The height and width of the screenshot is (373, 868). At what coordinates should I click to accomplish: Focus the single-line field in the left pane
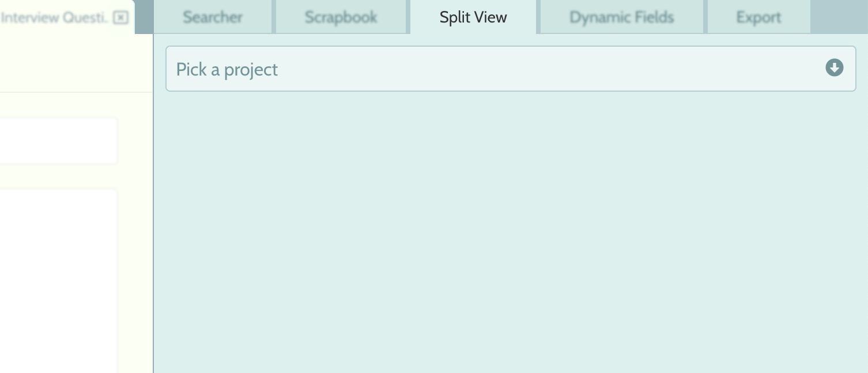[58, 141]
